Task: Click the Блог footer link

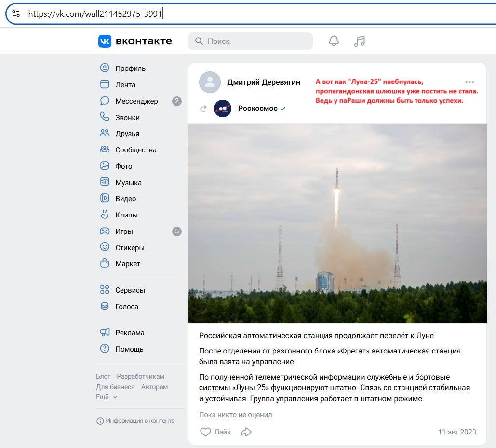Action: (103, 376)
